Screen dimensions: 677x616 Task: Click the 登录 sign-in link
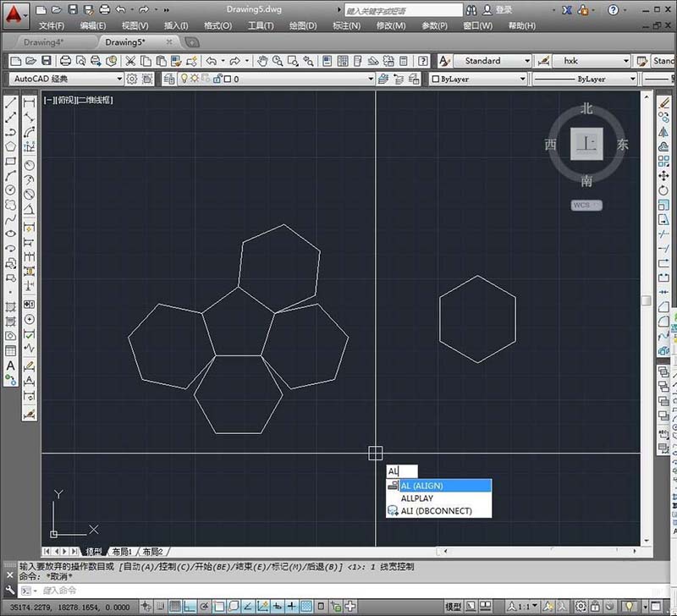504,10
